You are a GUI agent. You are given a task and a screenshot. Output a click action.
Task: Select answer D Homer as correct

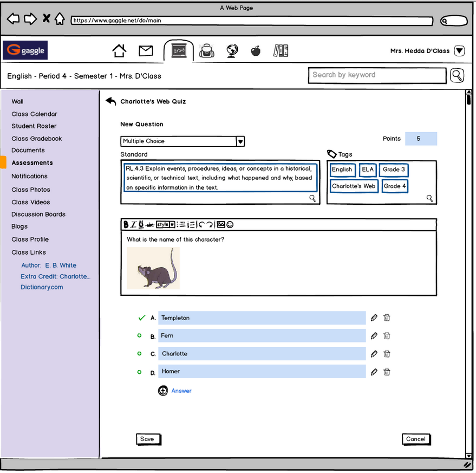pyautogui.click(x=140, y=372)
